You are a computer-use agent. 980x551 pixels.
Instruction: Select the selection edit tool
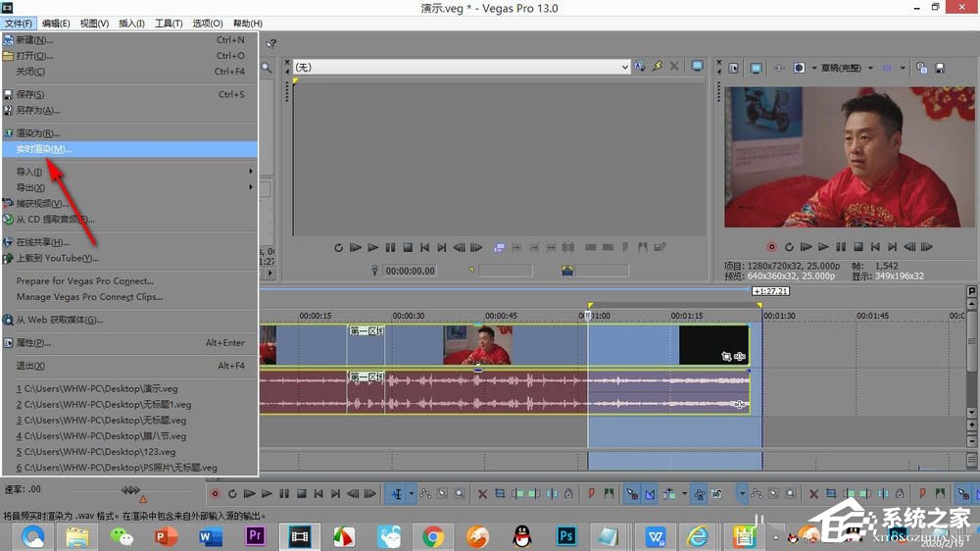[x=442, y=494]
